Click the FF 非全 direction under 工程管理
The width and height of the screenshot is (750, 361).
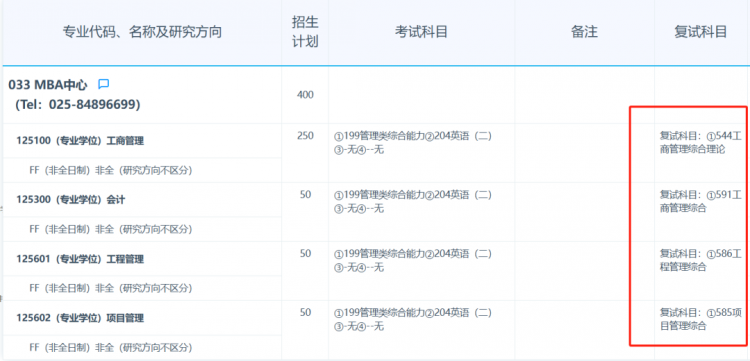coord(110,288)
